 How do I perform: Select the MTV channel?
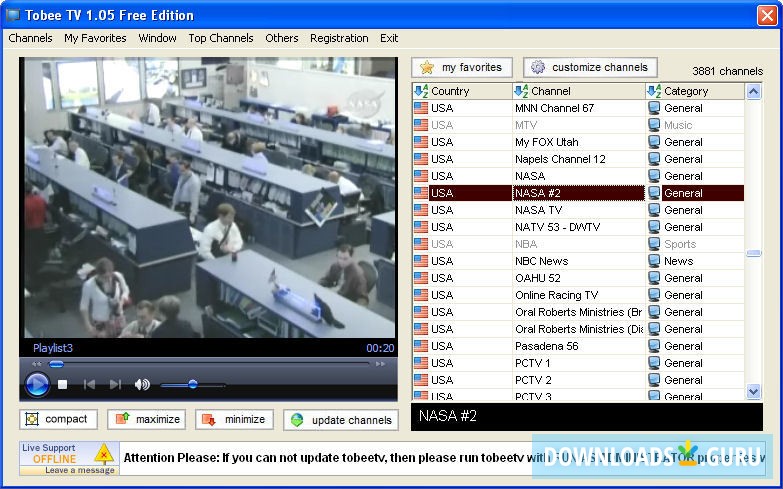578,125
